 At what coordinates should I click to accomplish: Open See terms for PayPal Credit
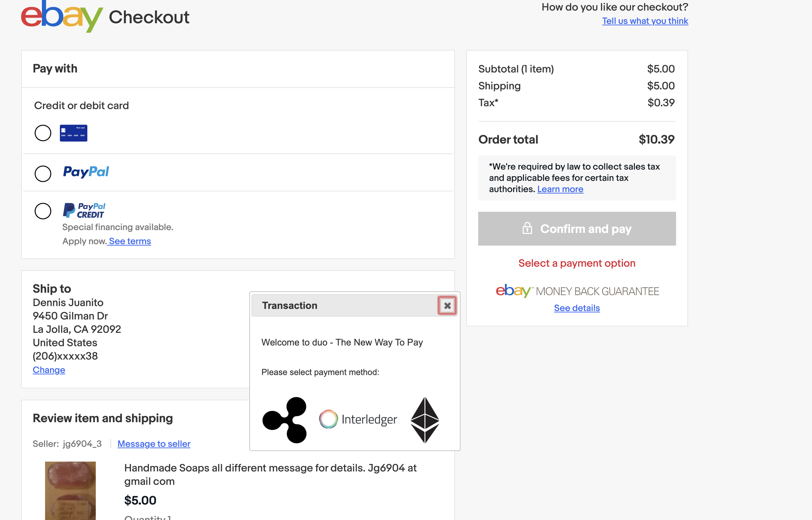click(x=130, y=241)
